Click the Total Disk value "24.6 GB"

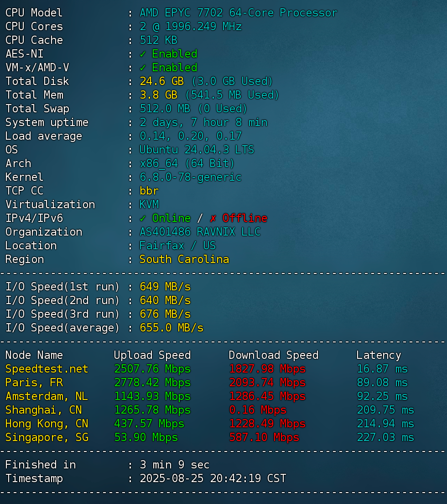click(x=161, y=81)
